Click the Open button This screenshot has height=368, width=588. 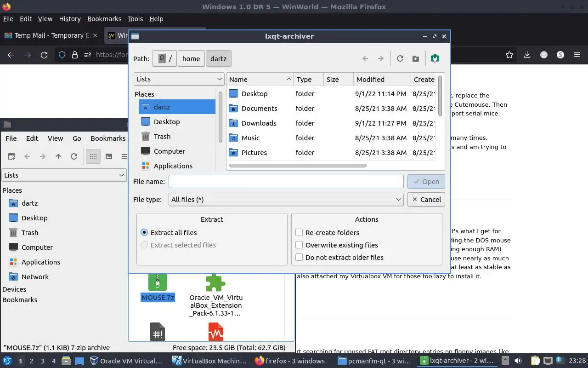tap(426, 181)
